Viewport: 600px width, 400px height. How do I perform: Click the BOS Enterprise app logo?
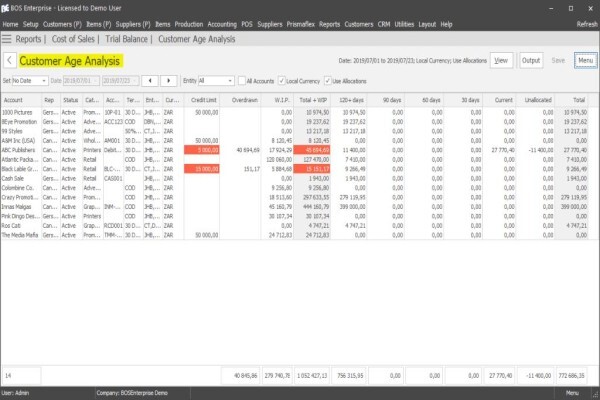coord(5,8)
